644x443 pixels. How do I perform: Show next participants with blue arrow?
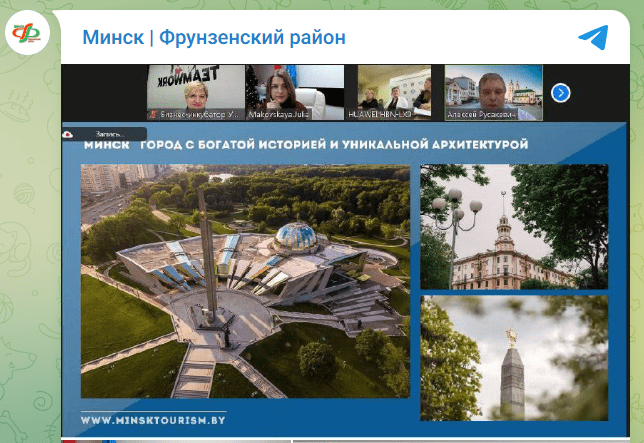561,93
